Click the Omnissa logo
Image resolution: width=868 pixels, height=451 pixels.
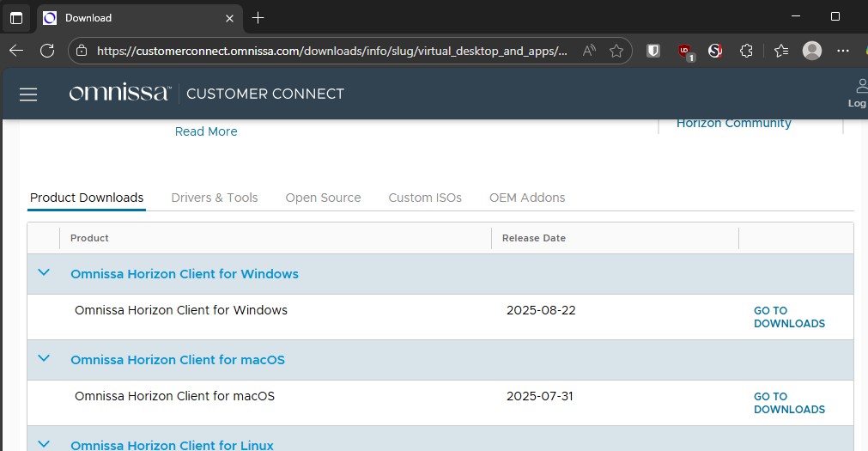119,94
